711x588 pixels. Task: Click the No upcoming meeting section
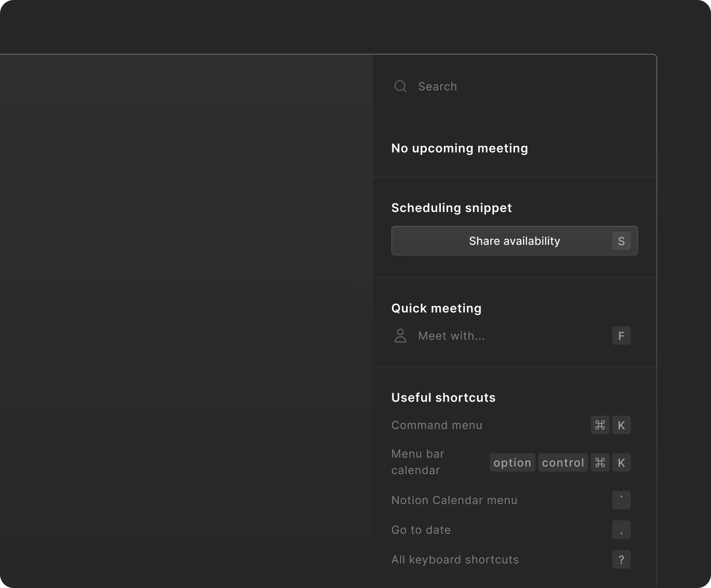[459, 148]
